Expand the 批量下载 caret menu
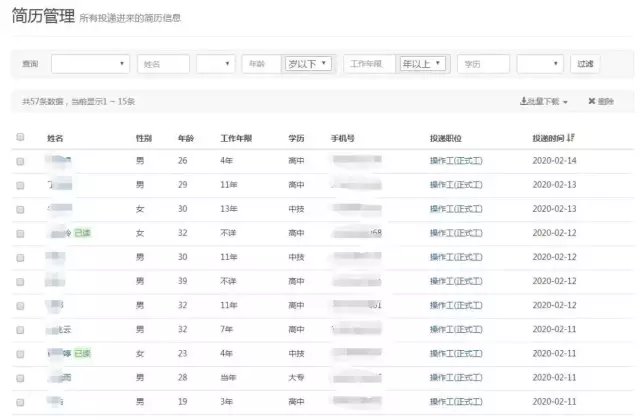This screenshot has width=640, height=420. (565, 102)
